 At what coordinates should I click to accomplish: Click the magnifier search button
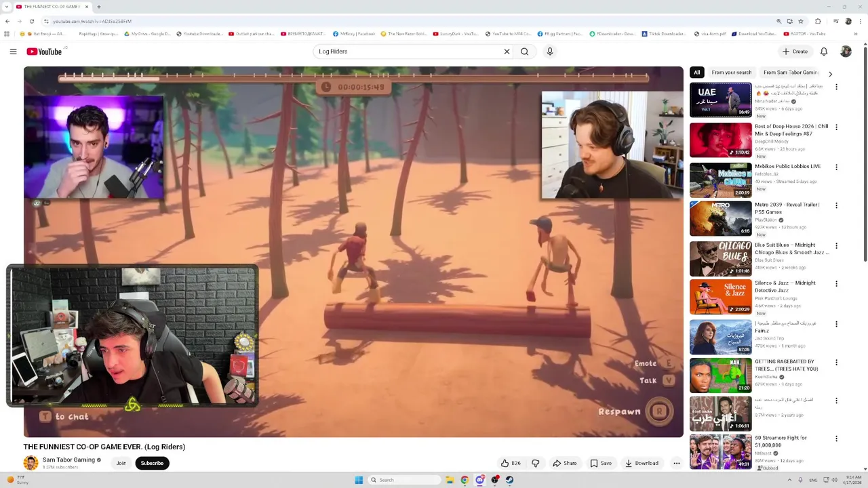coord(524,52)
